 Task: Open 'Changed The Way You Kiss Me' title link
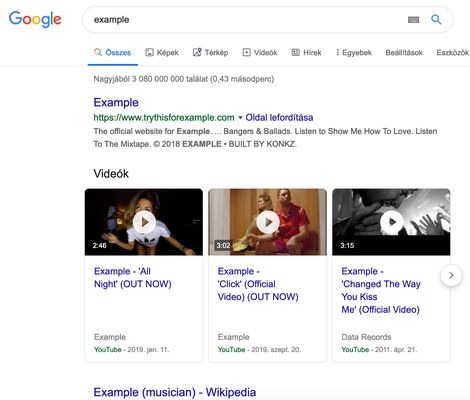point(381,290)
